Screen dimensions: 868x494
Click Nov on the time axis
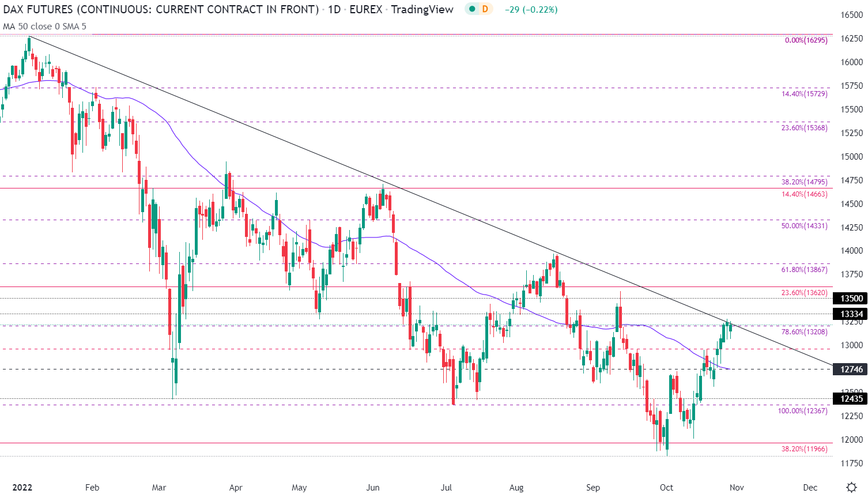(737, 488)
